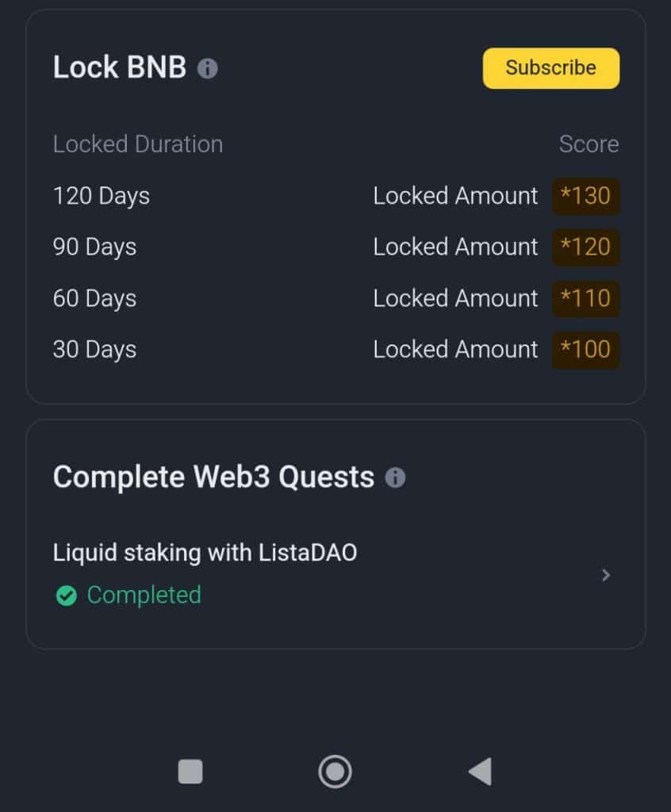Click the green Completed checkmark icon
The width and height of the screenshot is (671, 812).
67,596
